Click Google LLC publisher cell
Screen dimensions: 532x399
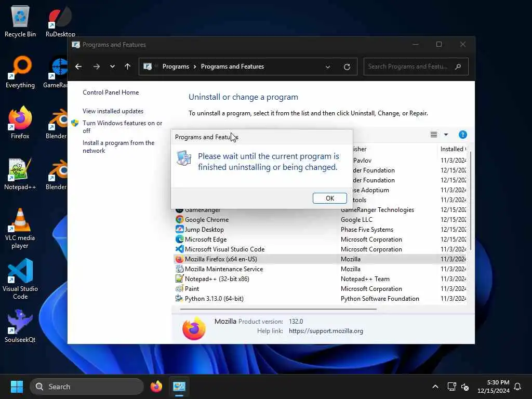tap(356, 220)
